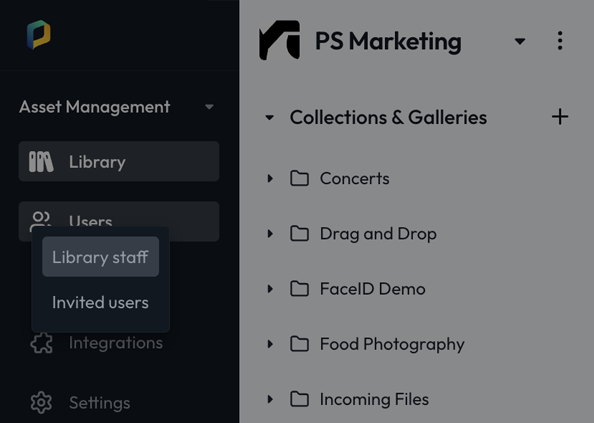Open PS Marketing library dropdown
This screenshot has width=594, height=423.
point(520,41)
